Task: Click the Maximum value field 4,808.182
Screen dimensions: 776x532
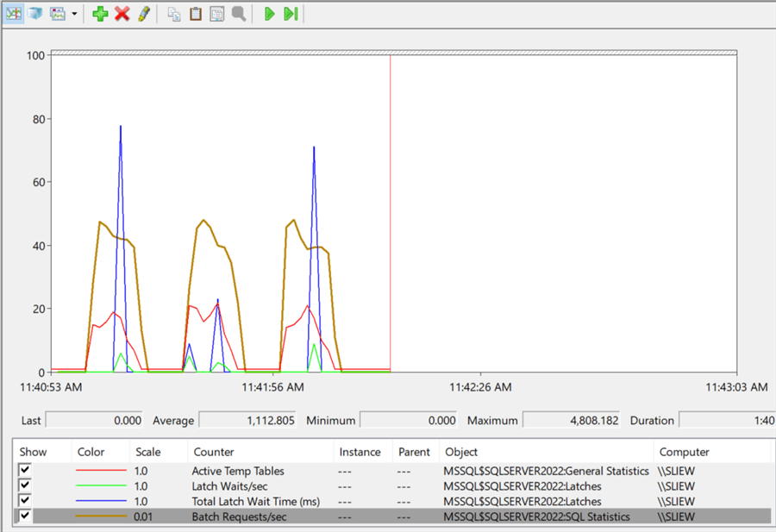Action: coord(571,420)
